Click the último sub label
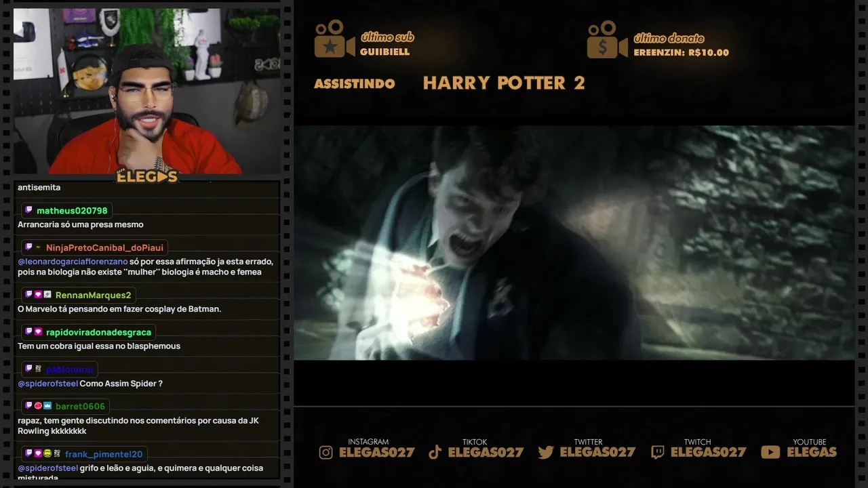The height and width of the screenshot is (488, 868). click(387, 37)
